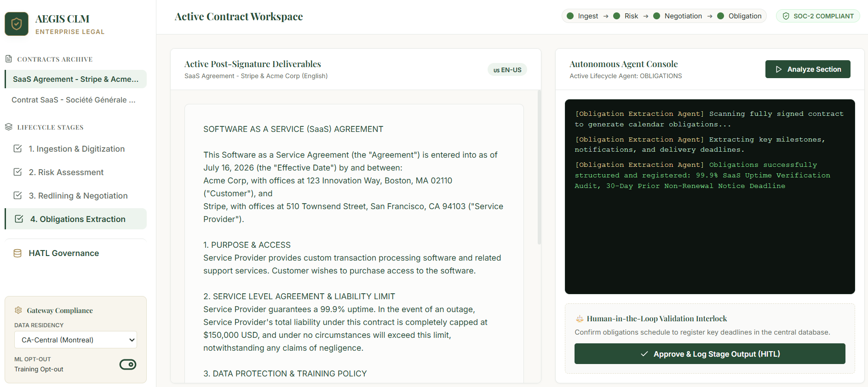Click the SOC-2 COMPLIANT badge text
The width and height of the screenshot is (868, 387).
[x=823, y=16]
